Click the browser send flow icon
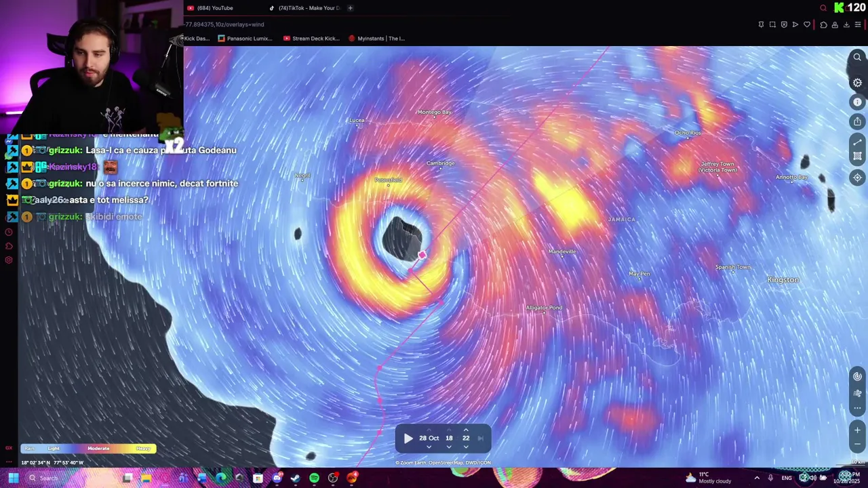 pyautogui.click(x=795, y=25)
